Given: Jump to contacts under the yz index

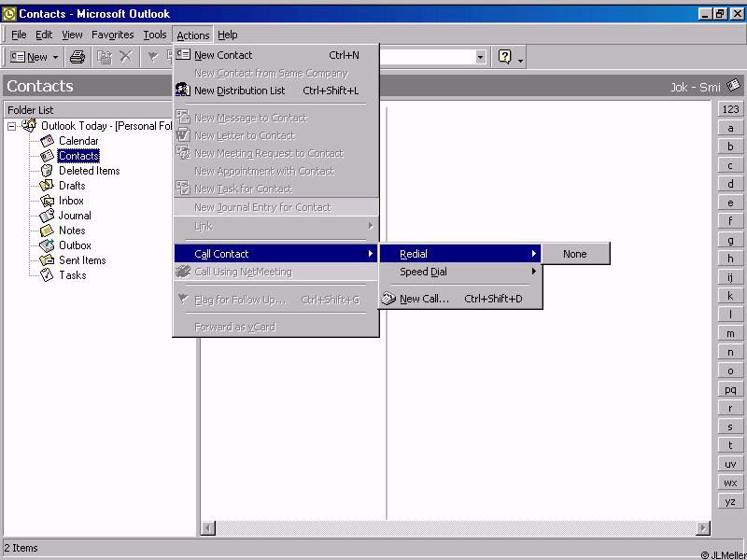Looking at the screenshot, I should (730, 501).
